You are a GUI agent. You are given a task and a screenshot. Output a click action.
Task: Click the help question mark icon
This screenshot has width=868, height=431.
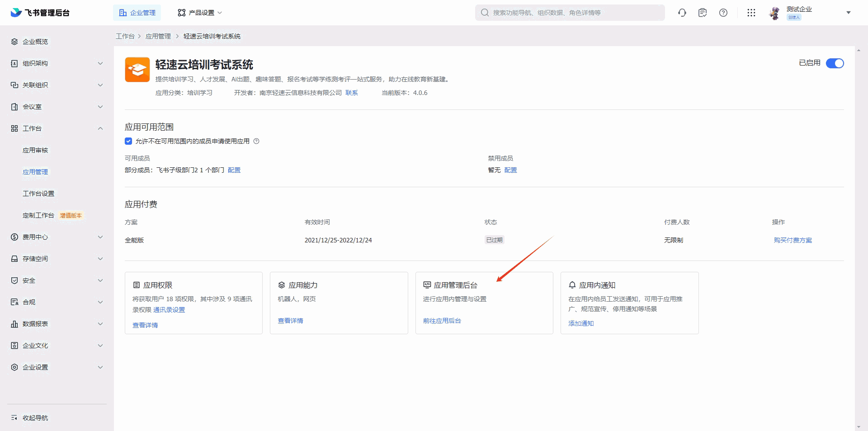[723, 13]
